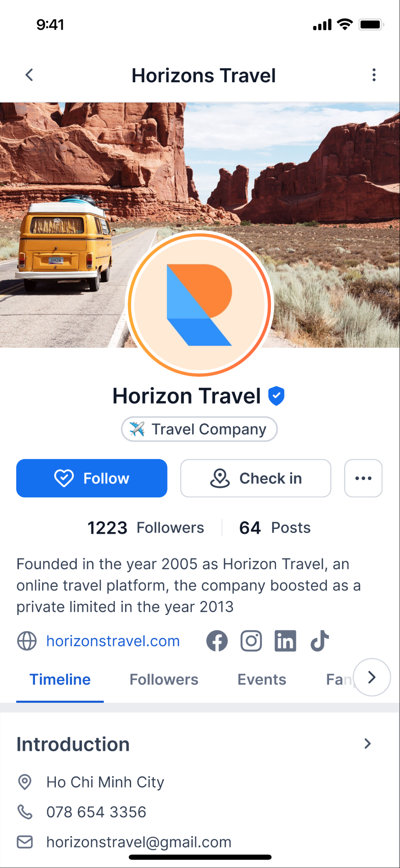The image size is (400, 868).
Task: Go back using the header arrow
Action: point(30,75)
